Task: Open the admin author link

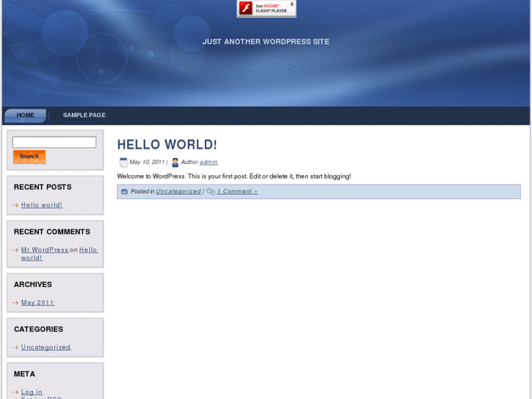Action: point(209,163)
